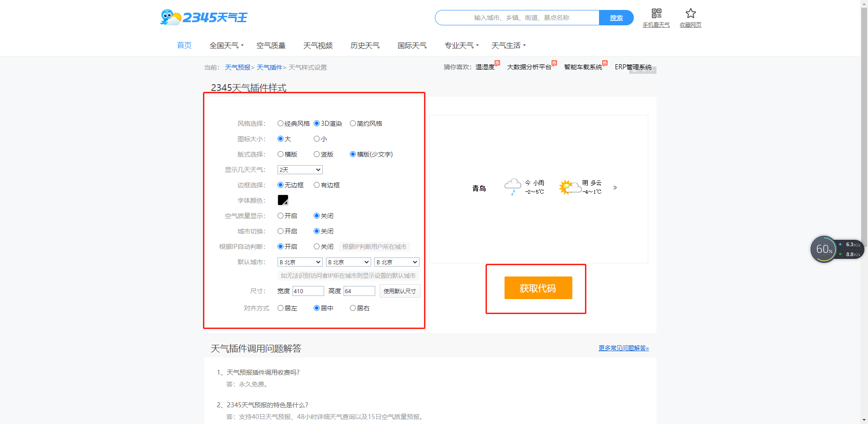The height and width of the screenshot is (424, 868).
Task: Turn on 空气质量显示 开启
Action: (280, 216)
